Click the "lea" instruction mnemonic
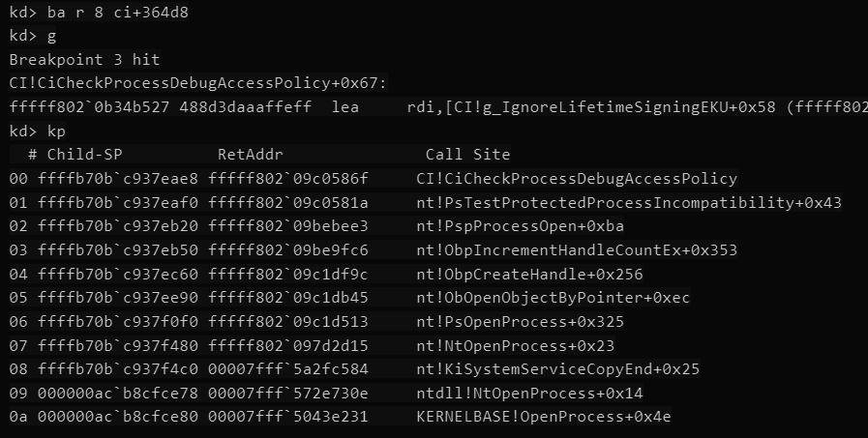This screenshot has height=438, width=868. (345, 106)
